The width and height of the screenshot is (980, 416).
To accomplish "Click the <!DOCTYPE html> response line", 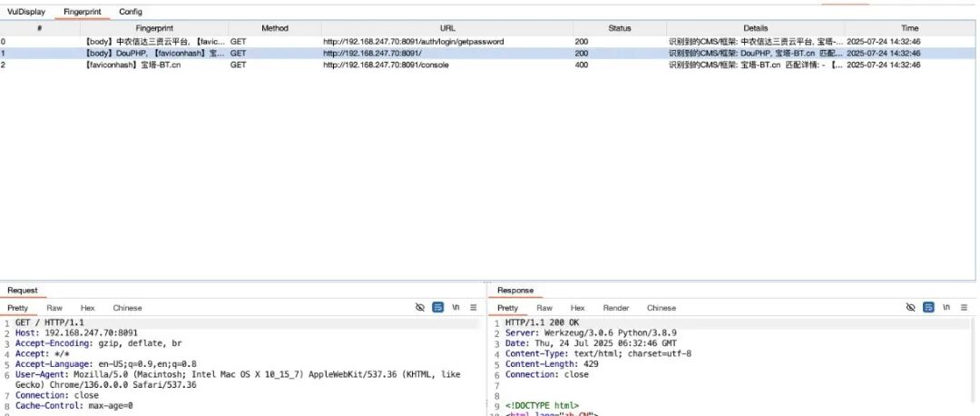I will 542,405.
